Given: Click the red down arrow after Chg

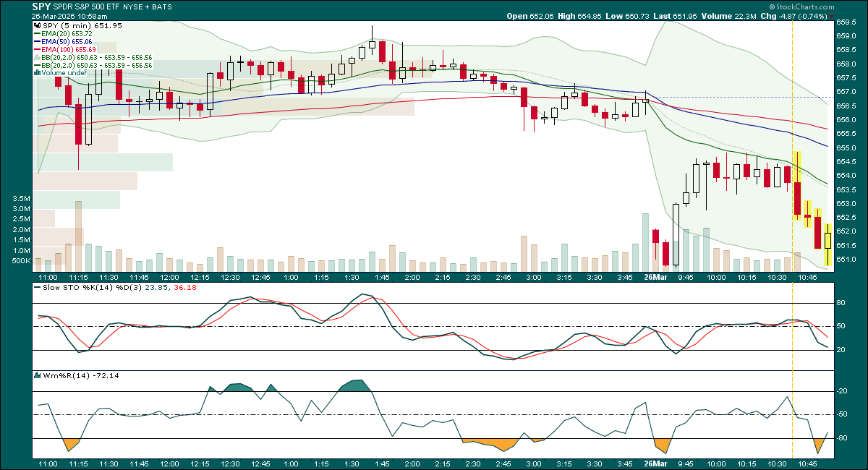Looking at the screenshot, I should [x=831, y=16].
